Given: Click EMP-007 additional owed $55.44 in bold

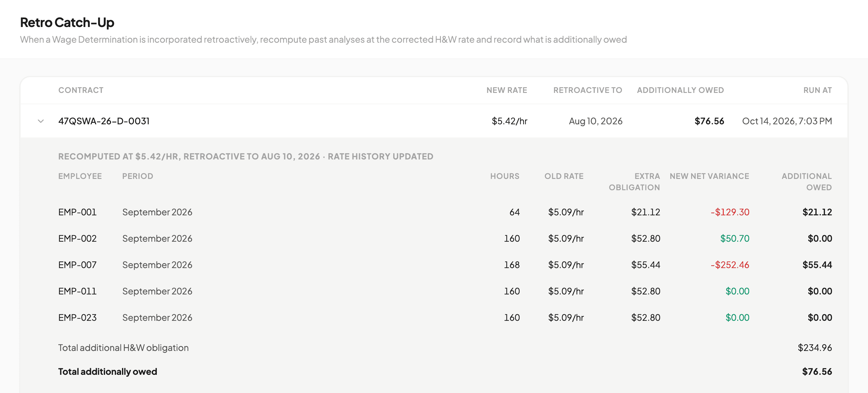Looking at the screenshot, I should pyautogui.click(x=817, y=265).
